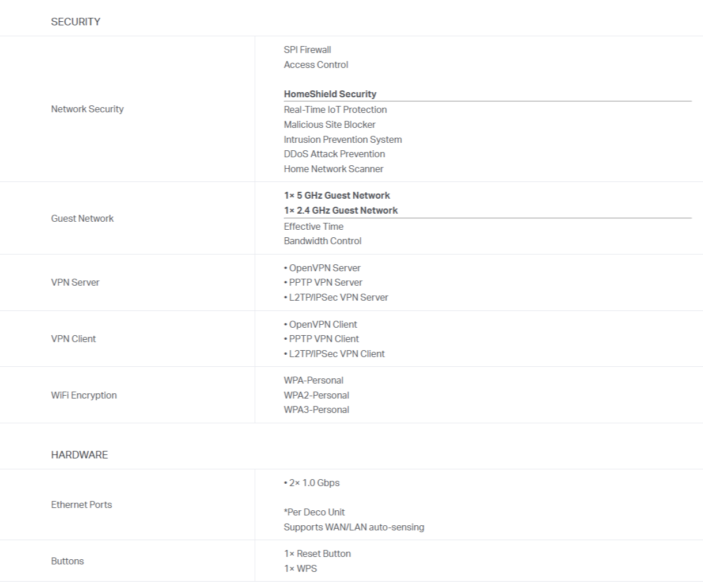Select the Network Security row label
Image resolution: width=703 pixels, height=588 pixels.
point(87,109)
